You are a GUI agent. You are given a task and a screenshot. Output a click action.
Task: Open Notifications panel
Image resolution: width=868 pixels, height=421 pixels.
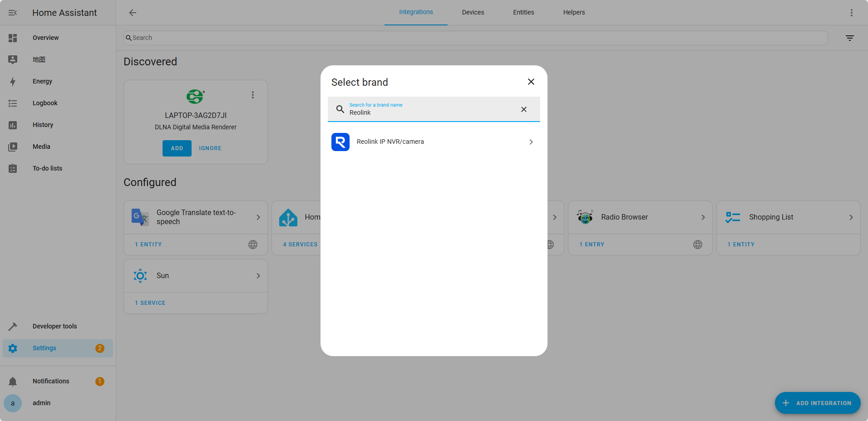pyautogui.click(x=58, y=381)
